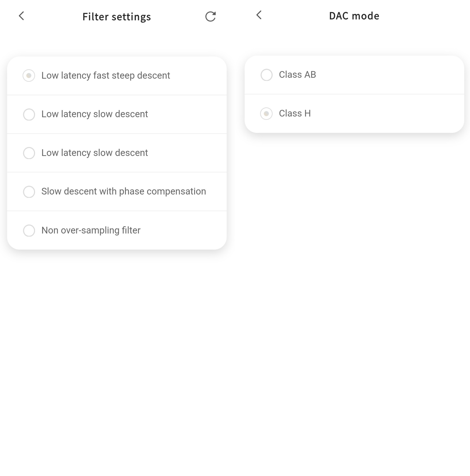
Task: Click the empty area below the filter list
Action: pos(117,345)
